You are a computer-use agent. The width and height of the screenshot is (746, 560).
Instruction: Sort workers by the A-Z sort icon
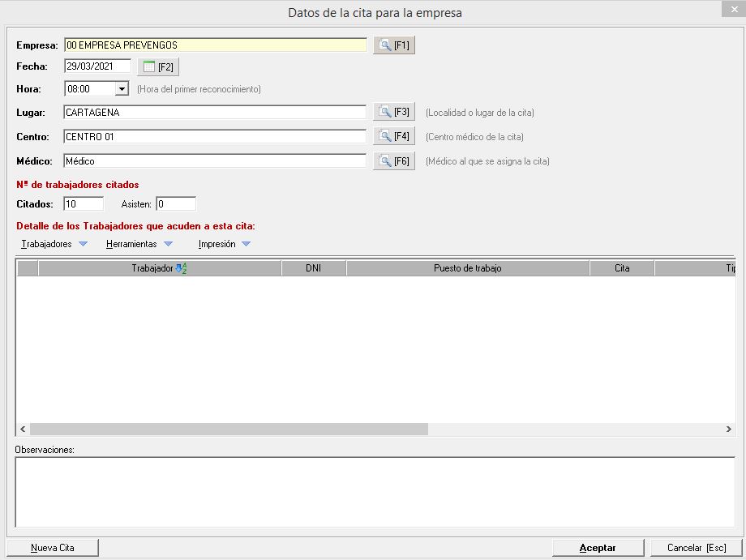tap(181, 268)
